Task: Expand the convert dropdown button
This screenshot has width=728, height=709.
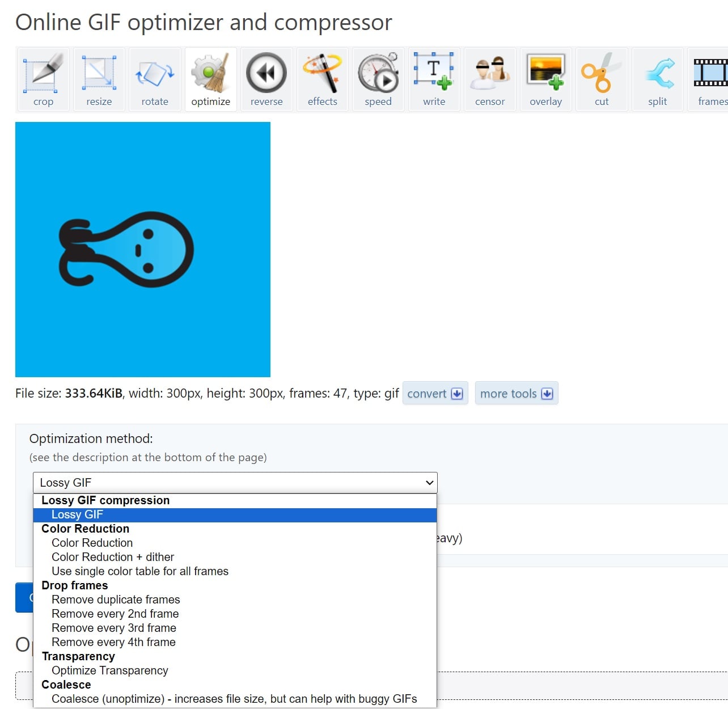Action: [x=435, y=393]
